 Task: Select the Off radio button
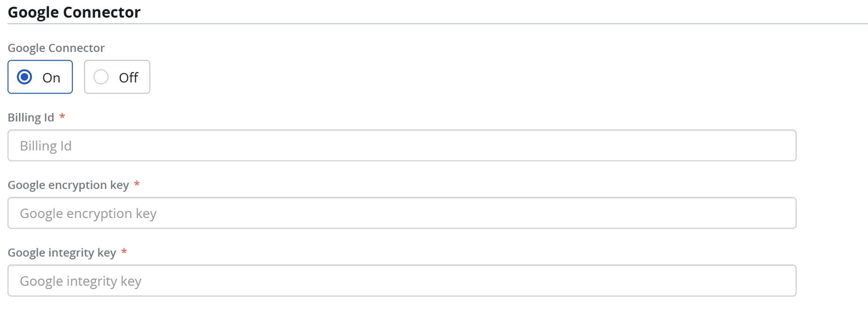tap(101, 77)
